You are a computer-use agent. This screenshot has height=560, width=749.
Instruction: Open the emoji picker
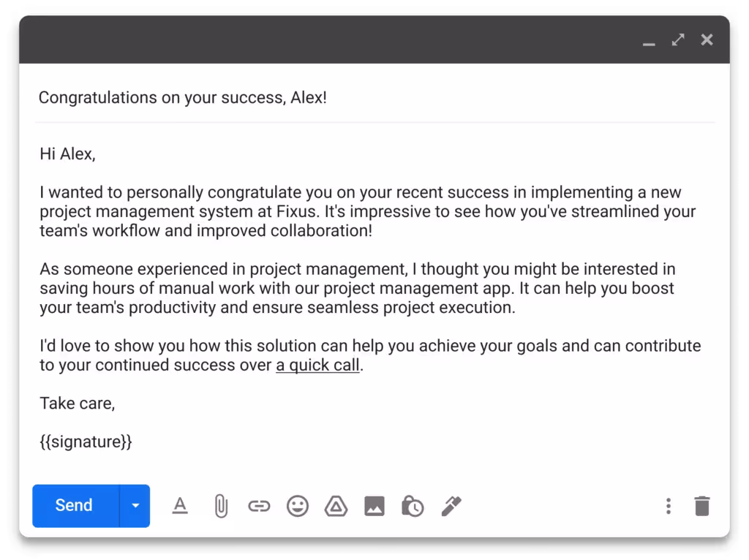coord(298,505)
